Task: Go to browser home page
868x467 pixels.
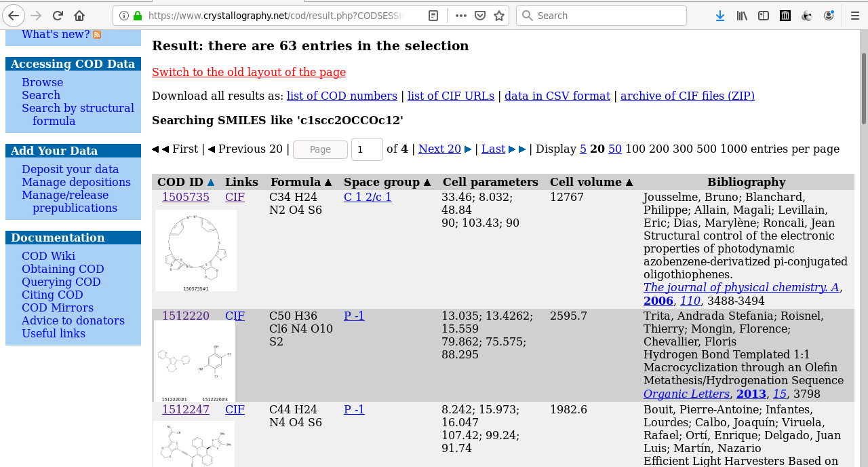Action: [79, 16]
